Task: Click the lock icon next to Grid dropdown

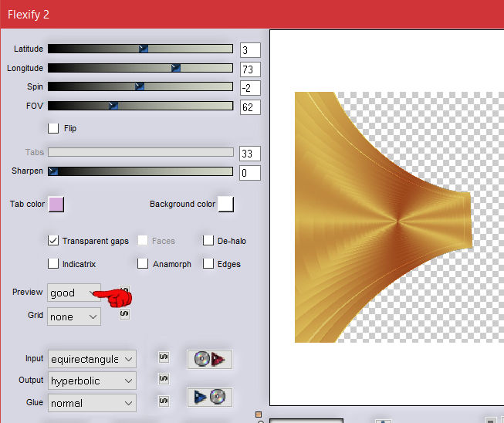Action: point(124,313)
